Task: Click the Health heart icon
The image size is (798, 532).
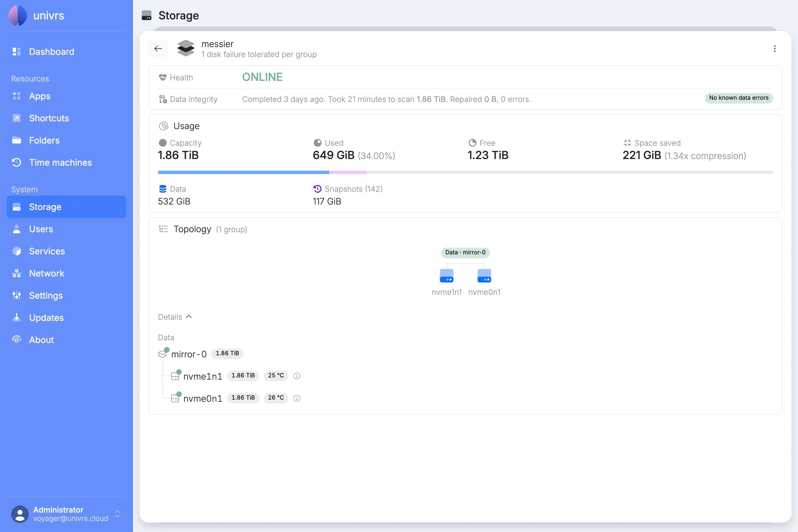Action: (163, 77)
